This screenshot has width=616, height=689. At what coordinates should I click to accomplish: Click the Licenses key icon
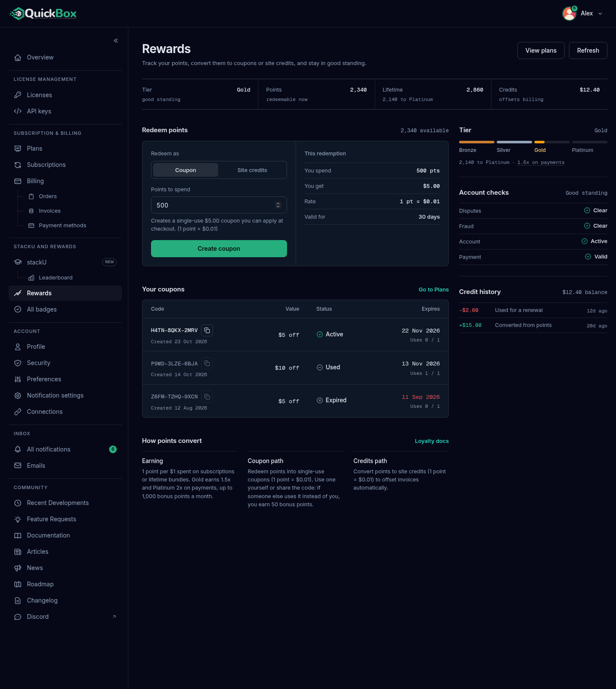18,95
